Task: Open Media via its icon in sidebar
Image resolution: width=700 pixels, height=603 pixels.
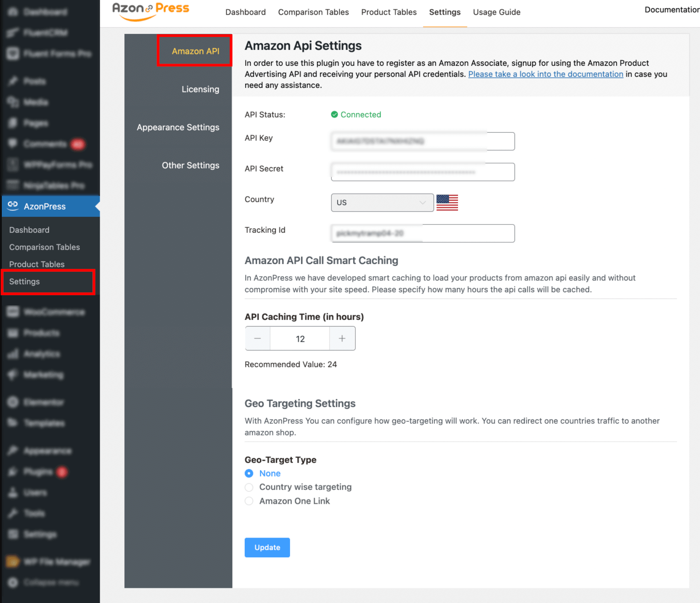Action: coord(13,102)
